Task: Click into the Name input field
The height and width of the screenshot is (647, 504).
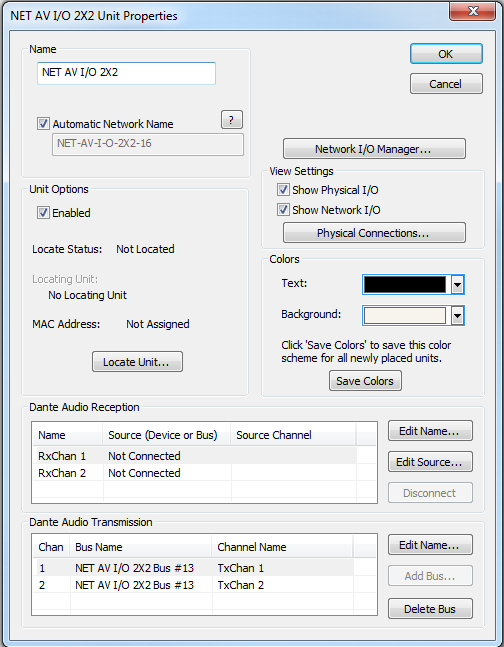Action: coord(126,73)
